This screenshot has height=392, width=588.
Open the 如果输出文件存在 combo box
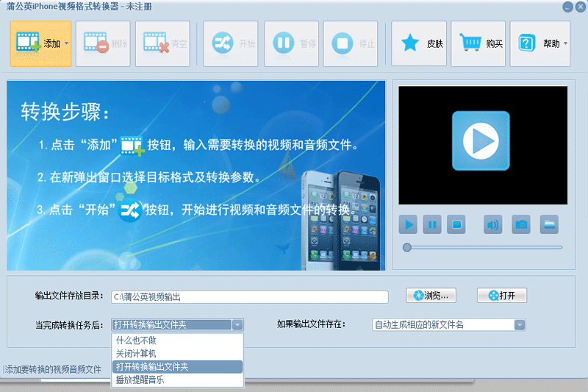point(449,325)
